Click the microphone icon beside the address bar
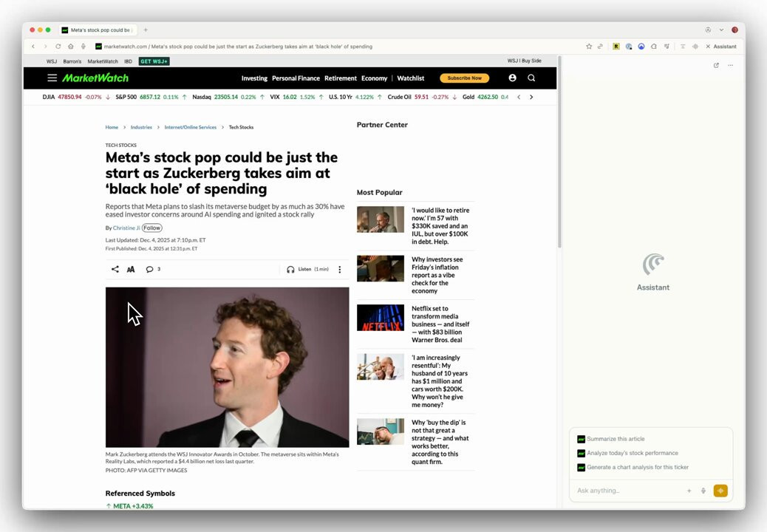Image resolution: width=767 pixels, height=532 pixels. (83, 47)
